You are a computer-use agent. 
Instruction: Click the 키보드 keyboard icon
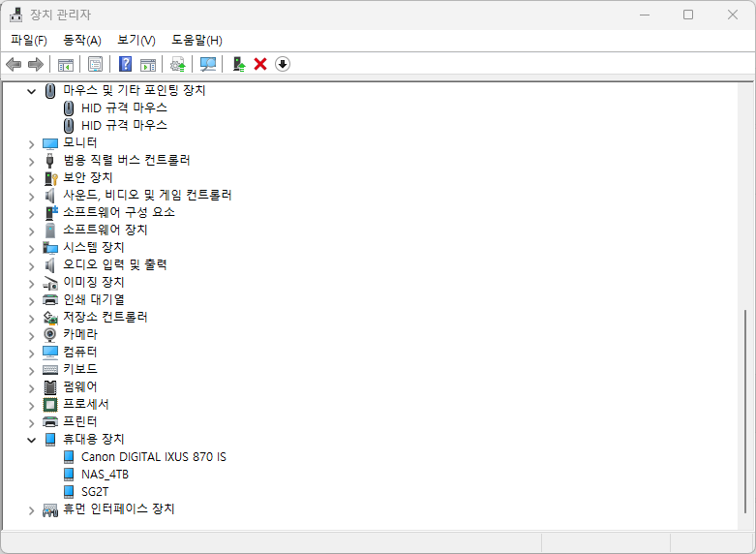(x=50, y=370)
